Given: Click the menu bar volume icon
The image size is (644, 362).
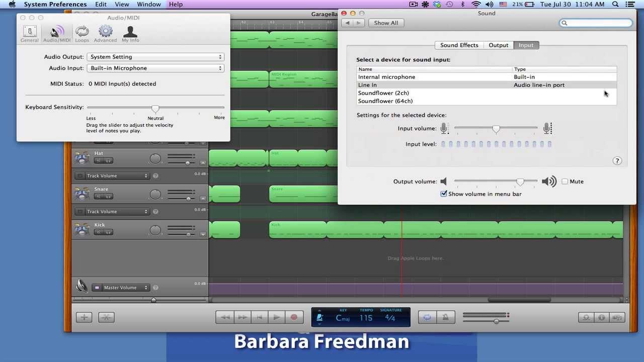Looking at the screenshot, I should 489,4.
